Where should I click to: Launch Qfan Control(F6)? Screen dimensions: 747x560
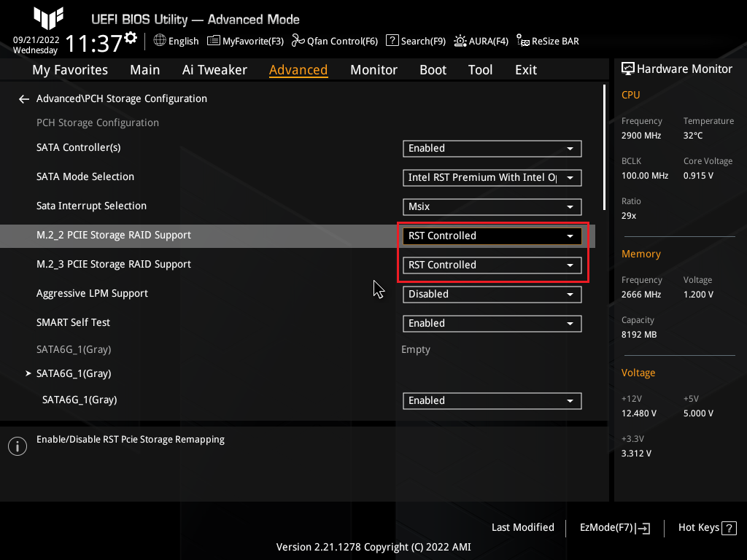334,41
